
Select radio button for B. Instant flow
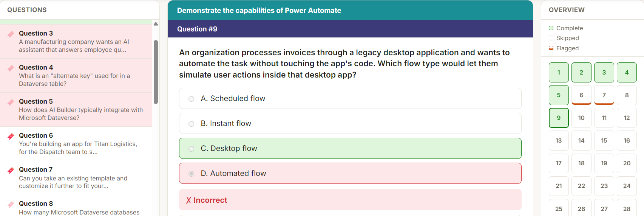point(192,124)
